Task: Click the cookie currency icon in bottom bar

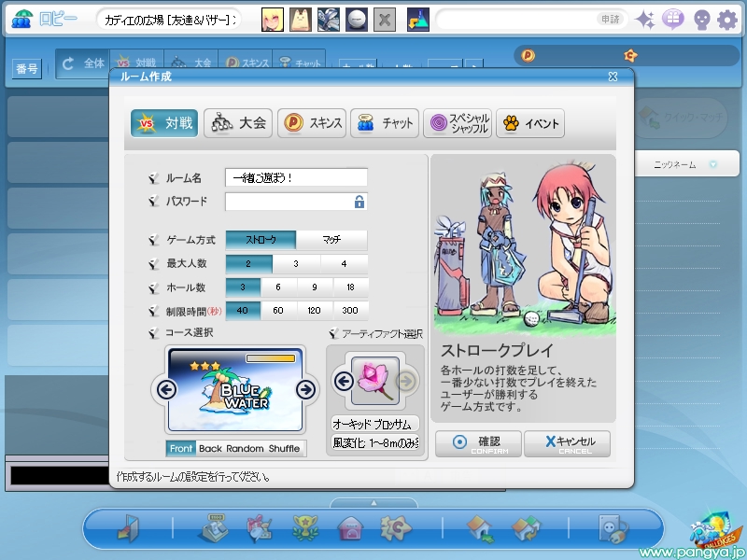Action: (396, 528)
